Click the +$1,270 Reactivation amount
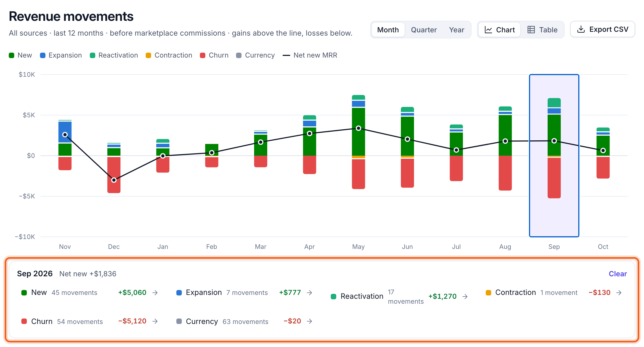The height and width of the screenshot is (347, 644). (x=442, y=297)
